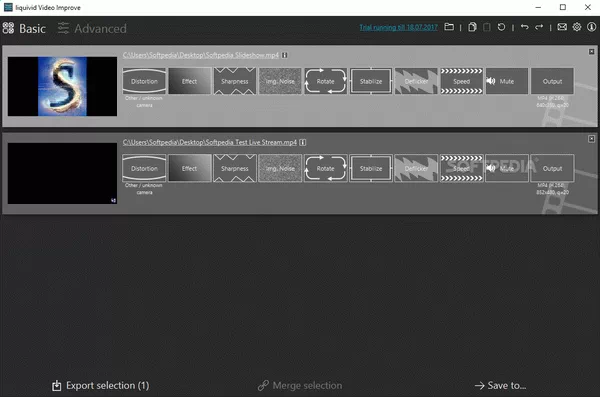Open Img. Noise for Softpedia Slideshow.mp4
Screen dimensions: 600x397
click(x=280, y=81)
